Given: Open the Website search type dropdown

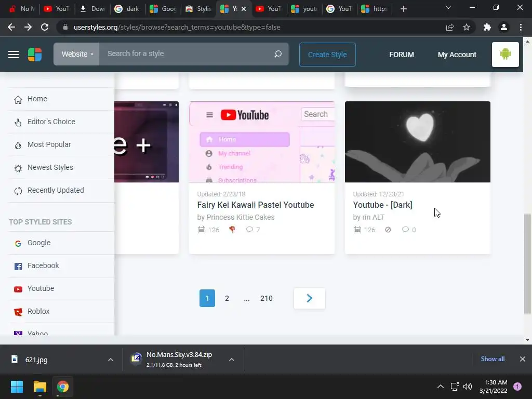Looking at the screenshot, I should (x=77, y=54).
